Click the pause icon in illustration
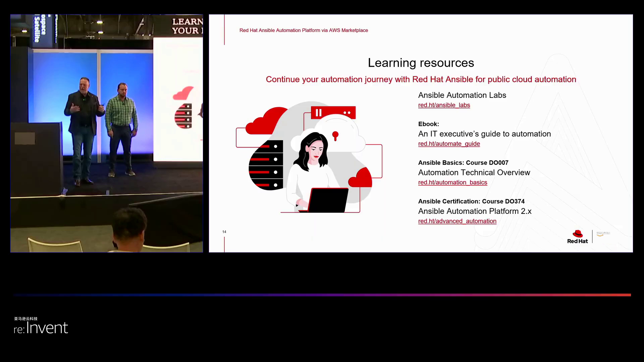This screenshot has height=362, width=644. [318, 113]
